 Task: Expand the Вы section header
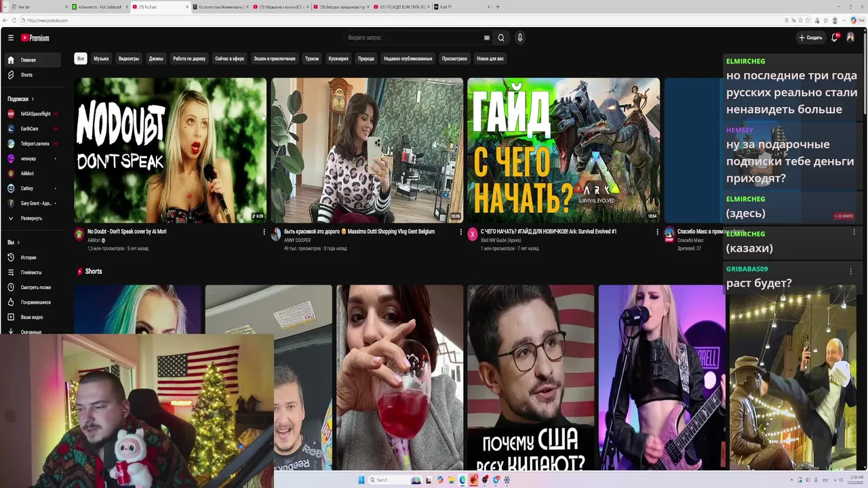click(14, 242)
